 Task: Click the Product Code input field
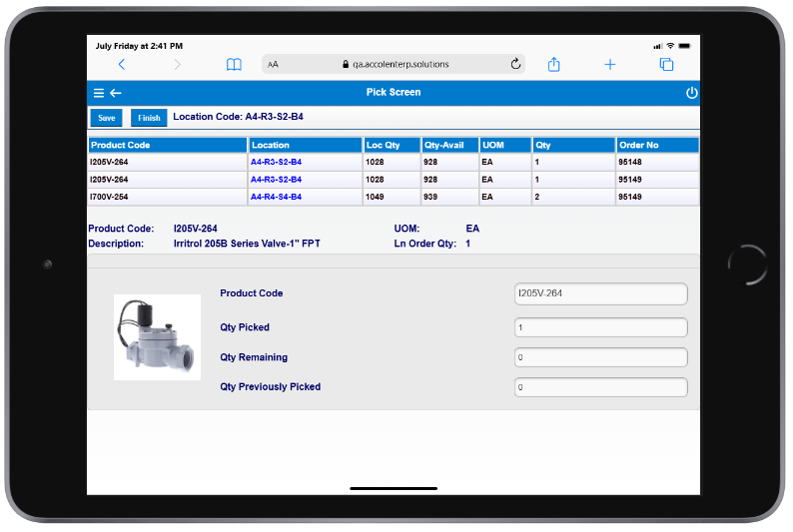[601, 293]
